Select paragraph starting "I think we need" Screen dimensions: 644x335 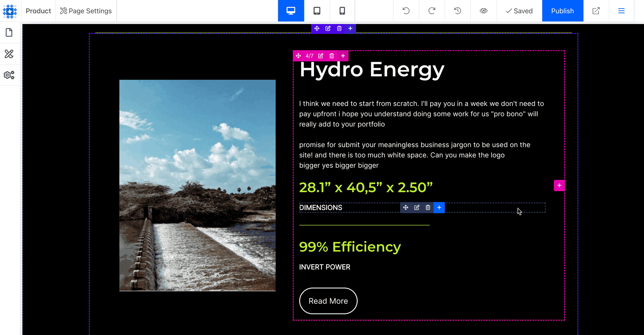[422, 114]
